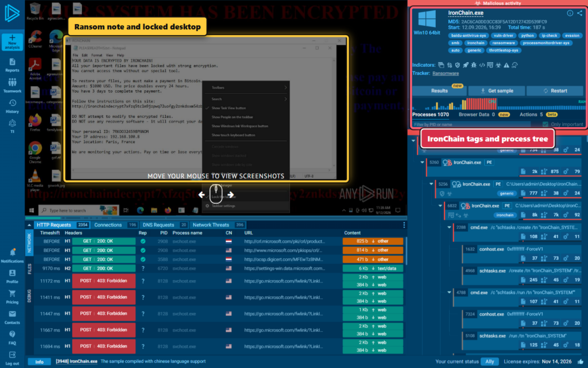Click the Results button
This screenshot has width=588, height=368.
click(x=439, y=90)
